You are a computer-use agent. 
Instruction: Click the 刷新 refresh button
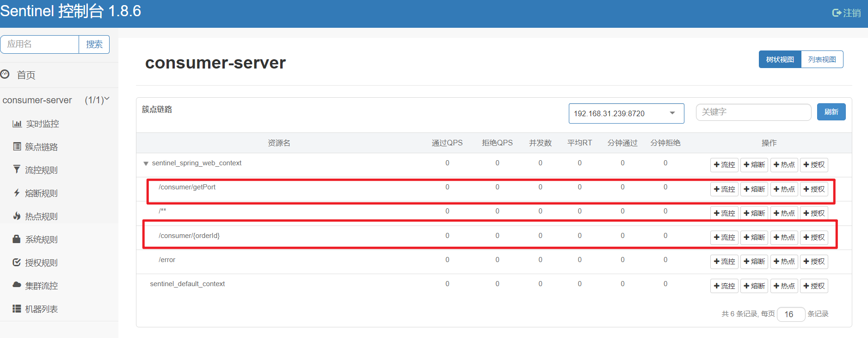click(831, 112)
